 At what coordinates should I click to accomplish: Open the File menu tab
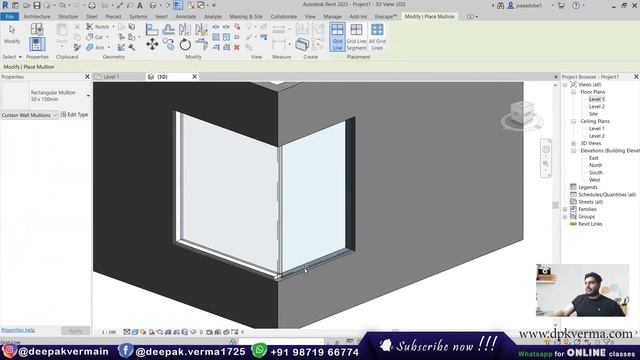10,16
